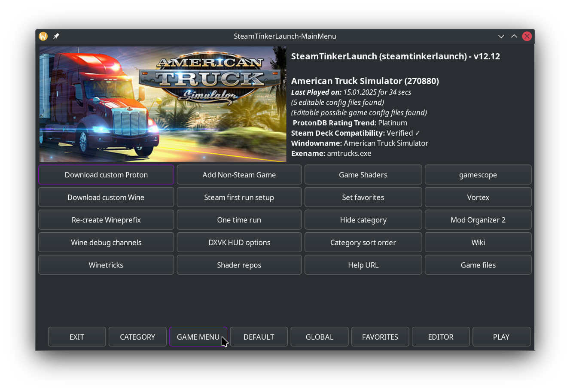Screen dimensions: 570x392
Task: Click the ProtonDB Rating Trend Platinum line
Action: click(350, 123)
